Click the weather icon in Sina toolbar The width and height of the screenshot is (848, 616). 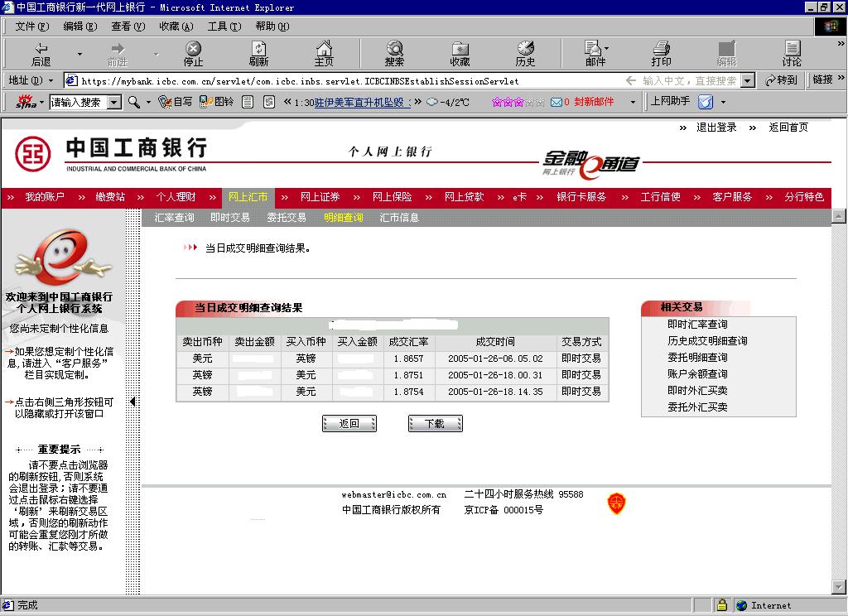click(x=432, y=102)
